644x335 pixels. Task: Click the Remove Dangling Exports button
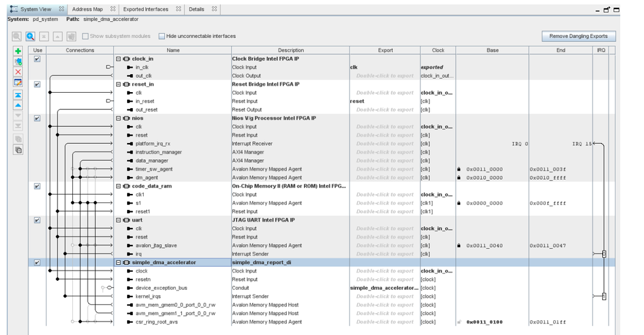pos(578,36)
